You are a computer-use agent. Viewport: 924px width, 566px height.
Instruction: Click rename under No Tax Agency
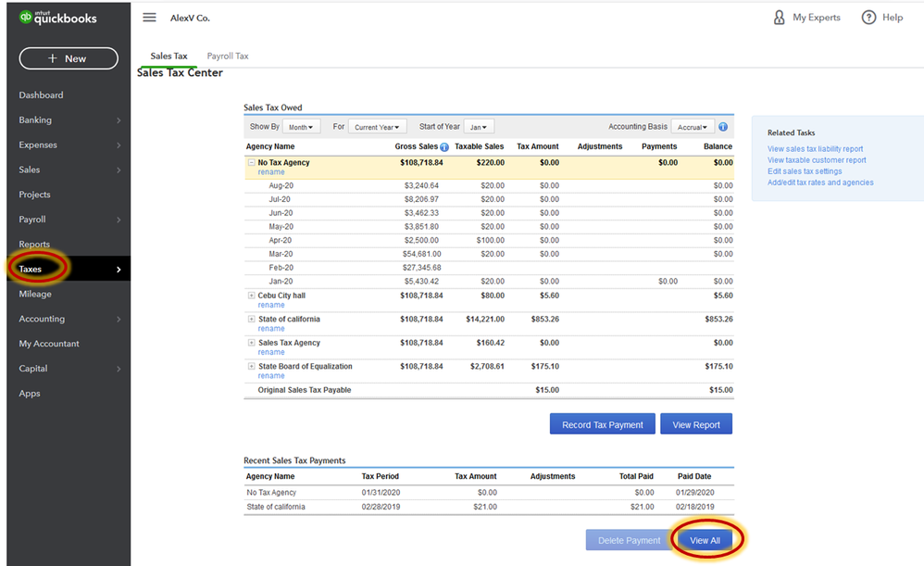click(271, 172)
